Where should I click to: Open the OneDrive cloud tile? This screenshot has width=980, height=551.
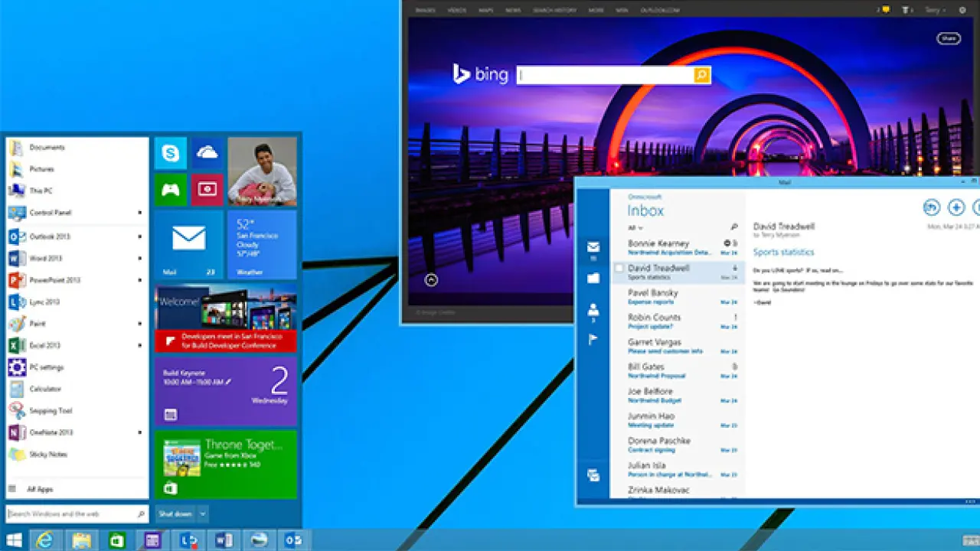click(x=207, y=154)
